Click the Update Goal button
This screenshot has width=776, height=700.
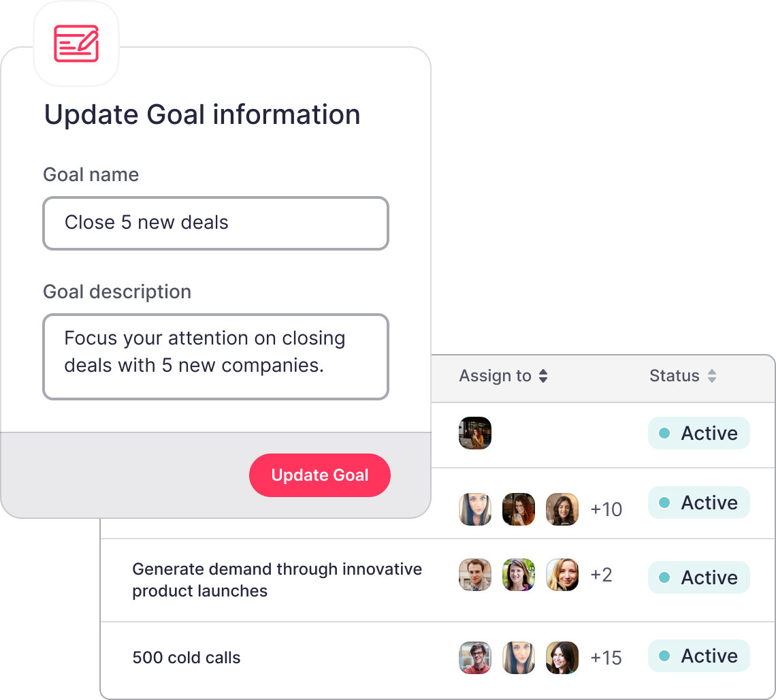pos(320,475)
